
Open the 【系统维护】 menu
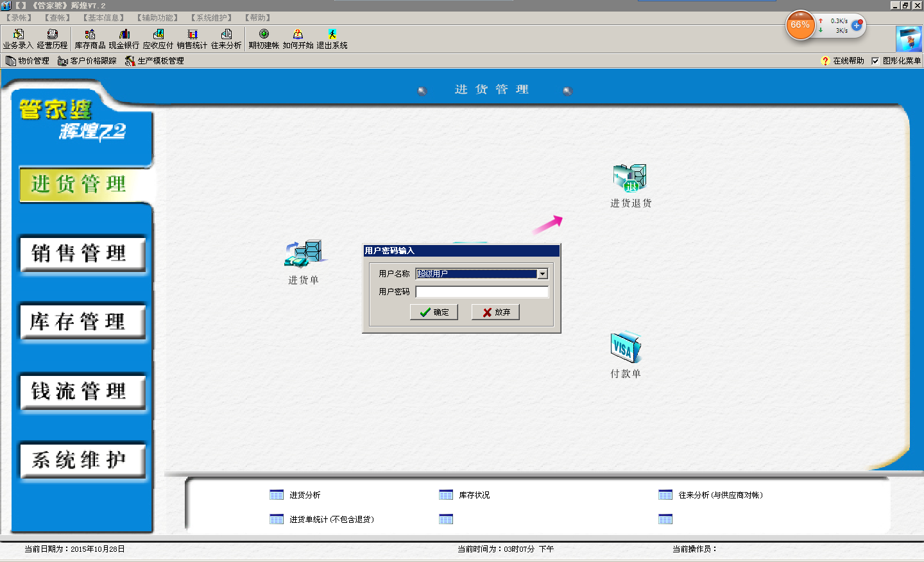coord(211,18)
